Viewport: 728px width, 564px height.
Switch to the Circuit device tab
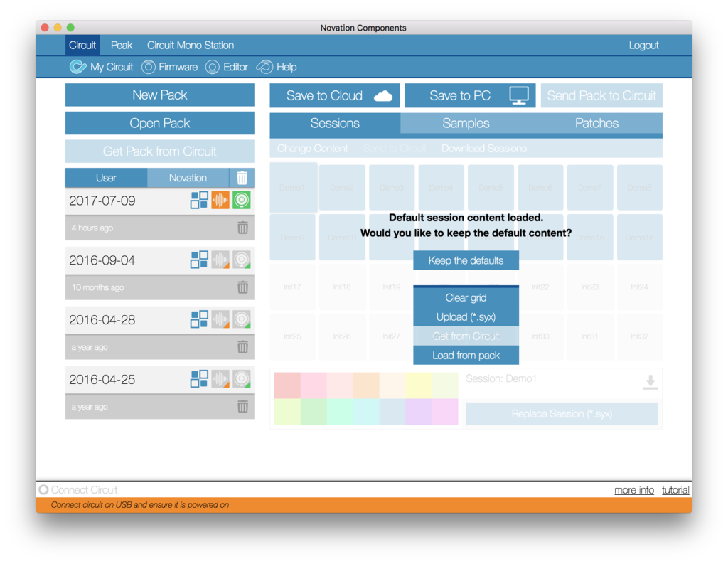(82, 45)
